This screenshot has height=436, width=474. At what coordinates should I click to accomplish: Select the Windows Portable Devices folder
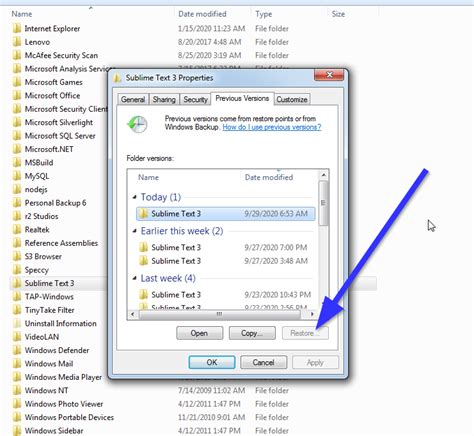[x=69, y=417]
